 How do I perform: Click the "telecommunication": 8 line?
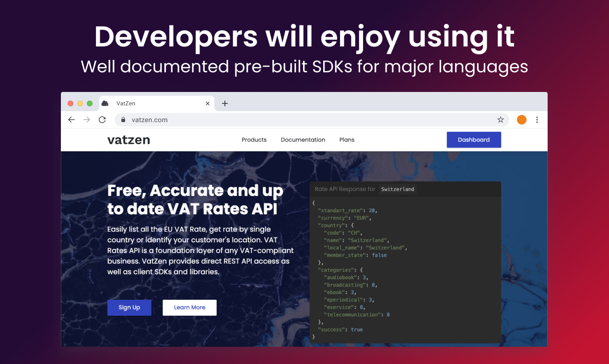357,315
